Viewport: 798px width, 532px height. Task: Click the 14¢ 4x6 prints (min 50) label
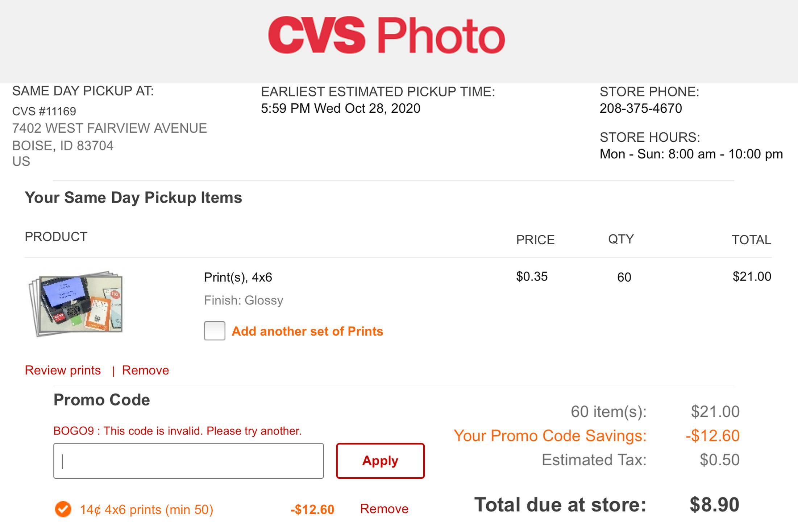[146, 510]
